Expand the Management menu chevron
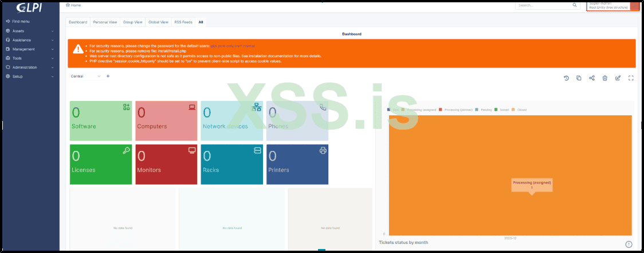The width and height of the screenshot is (644, 253). coord(53,49)
